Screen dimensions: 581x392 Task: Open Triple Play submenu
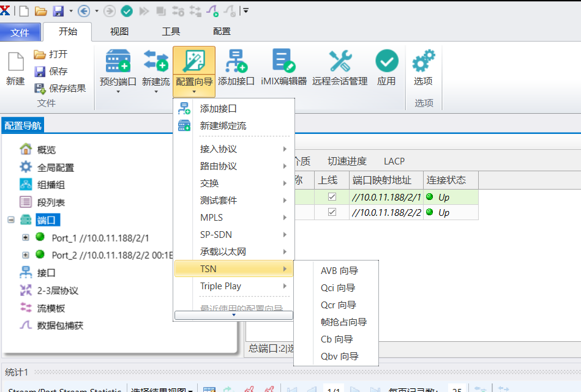[234, 286]
